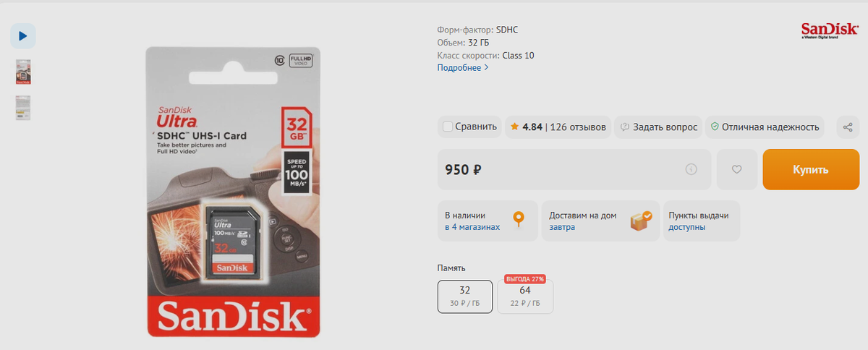Add product to favorites with heart icon

point(737,170)
